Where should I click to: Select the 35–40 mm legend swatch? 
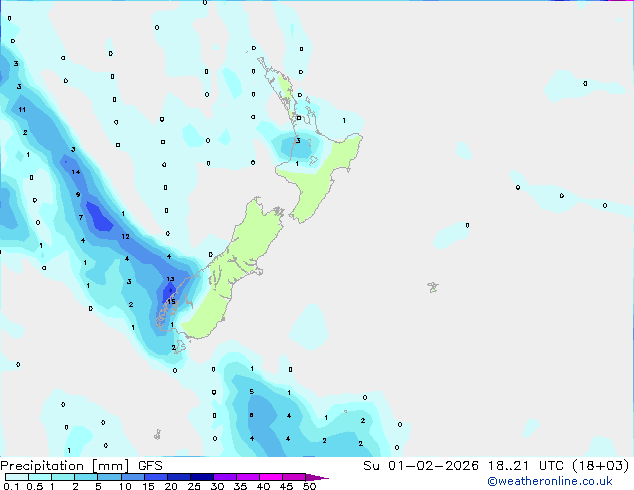tap(248, 477)
